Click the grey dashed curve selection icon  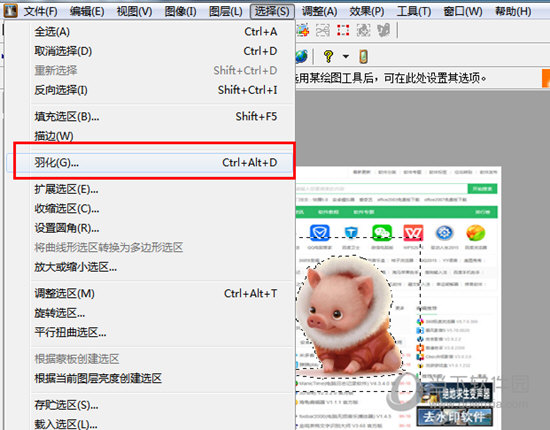pos(323,30)
